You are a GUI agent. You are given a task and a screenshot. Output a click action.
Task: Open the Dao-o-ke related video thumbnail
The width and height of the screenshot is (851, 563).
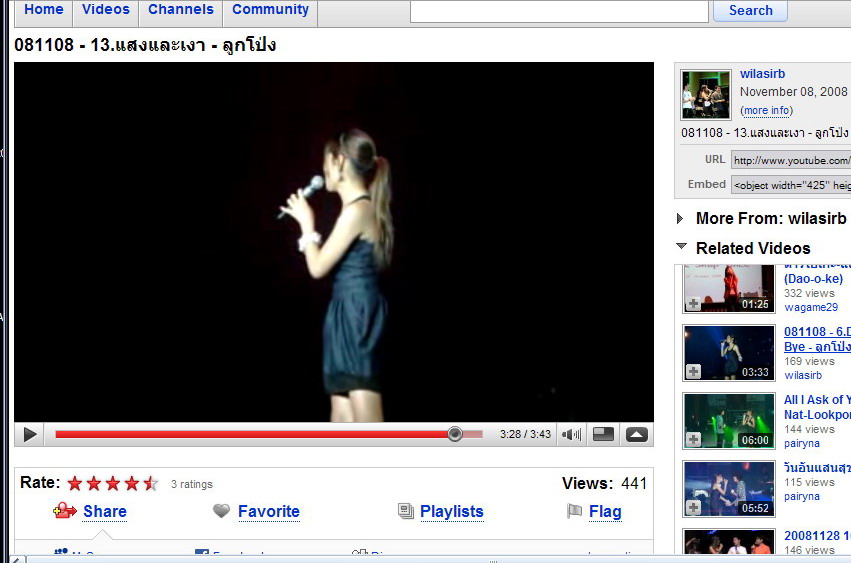click(729, 288)
